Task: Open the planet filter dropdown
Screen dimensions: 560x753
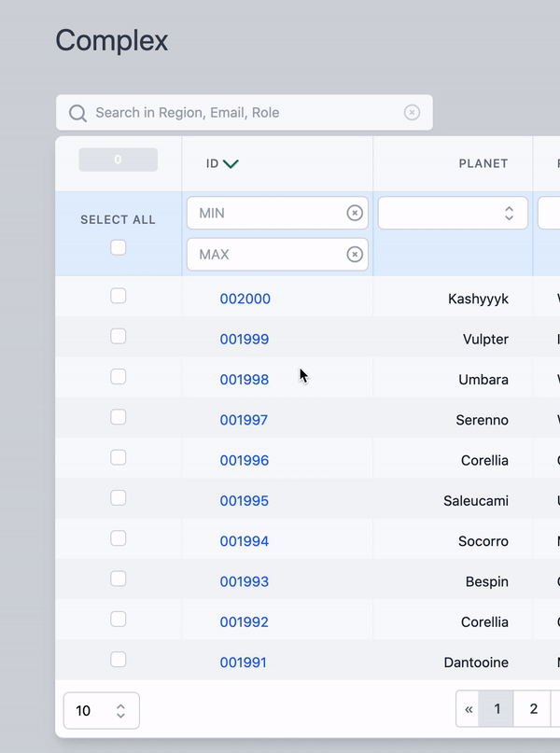Action: pyautogui.click(x=453, y=212)
